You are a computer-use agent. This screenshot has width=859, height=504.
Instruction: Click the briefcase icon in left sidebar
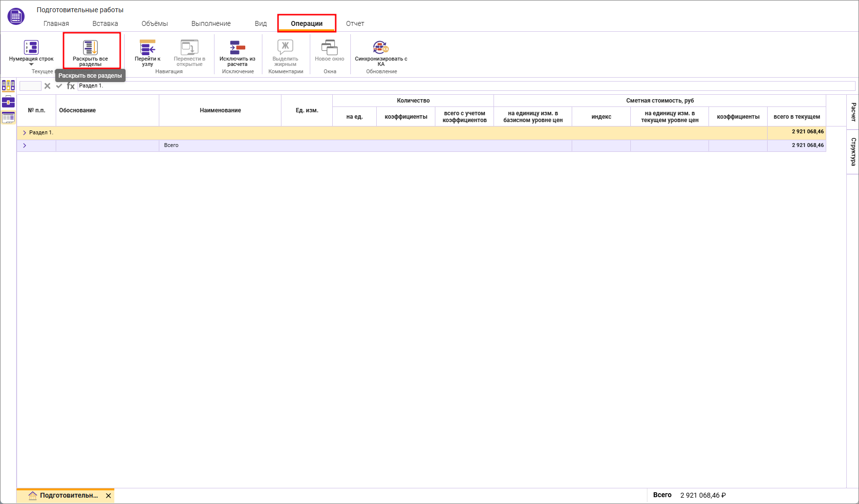(8, 102)
